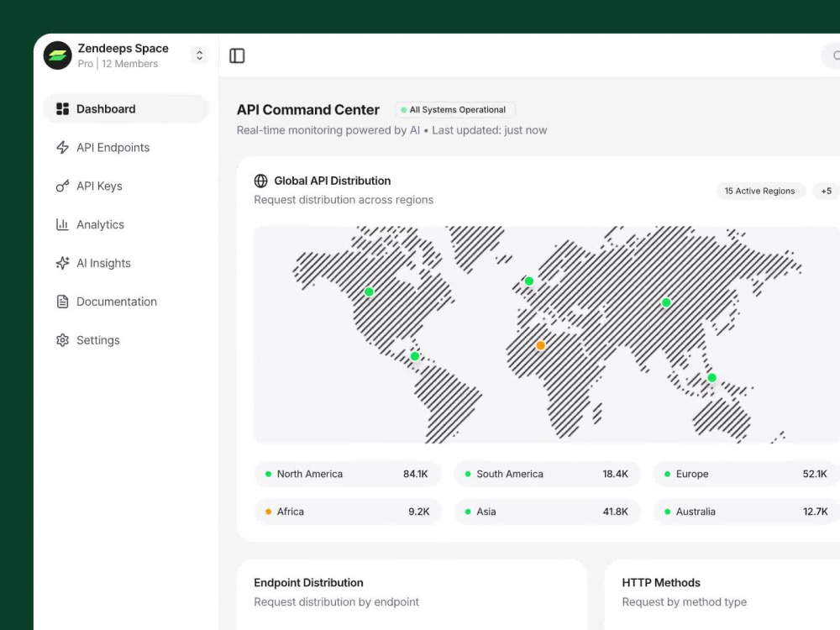The height and width of the screenshot is (630, 840).
Task: Click the Europe 52.1K region card
Action: pyautogui.click(x=747, y=474)
